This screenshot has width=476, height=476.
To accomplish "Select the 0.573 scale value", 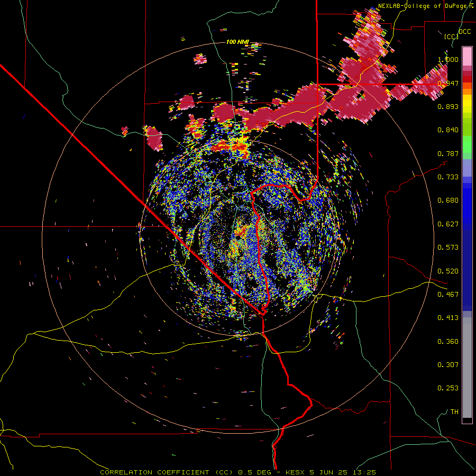I will click(x=448, y=248).
